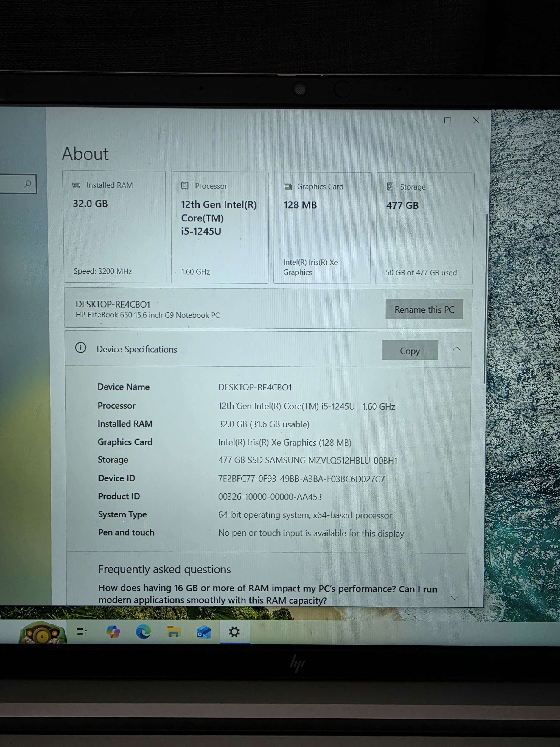Viewport: 560px width, 747px height.
Task: Click the Storage card disk icon
Action: pos(390,186)
